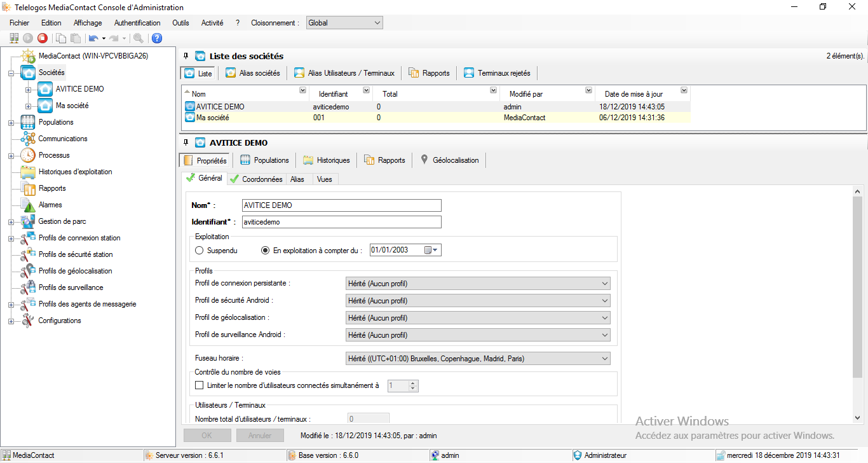Click pin icon beside Liste des sociétés
868x463 pixels.
[x=186, y=56]
